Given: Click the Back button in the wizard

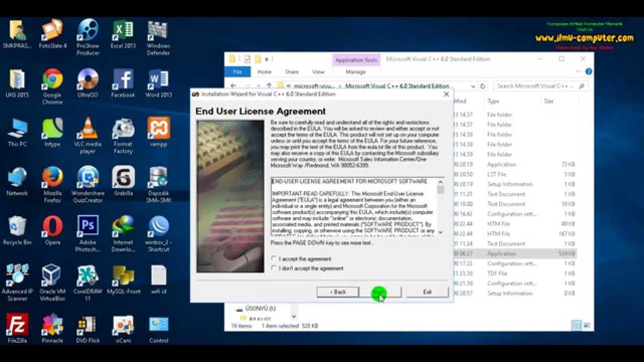Looking at the screenshot, I should pyautogui.click(x=338, y=292).
